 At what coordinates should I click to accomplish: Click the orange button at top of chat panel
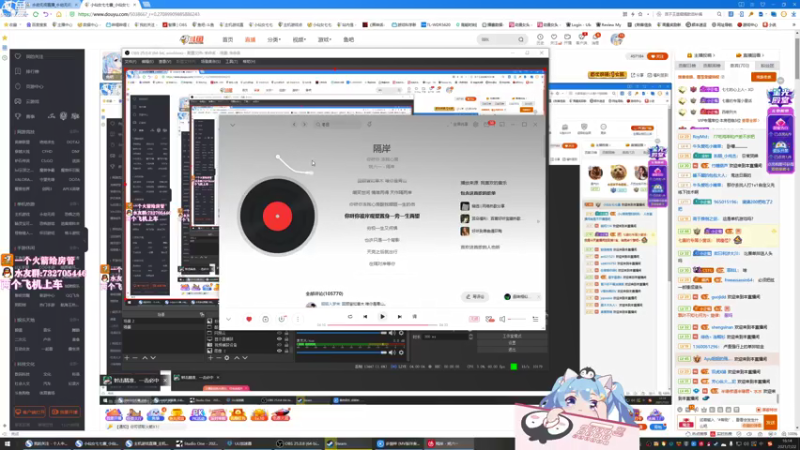763,77
